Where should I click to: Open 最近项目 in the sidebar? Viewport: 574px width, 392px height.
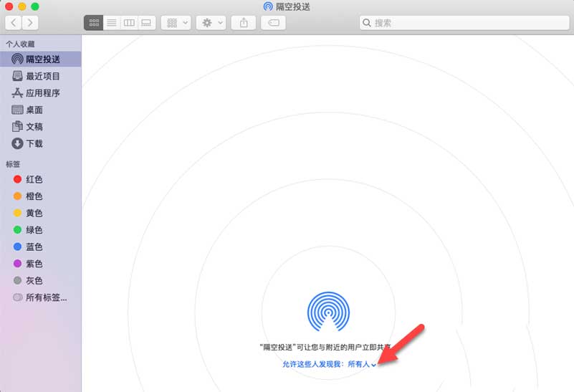coord(41,76)
